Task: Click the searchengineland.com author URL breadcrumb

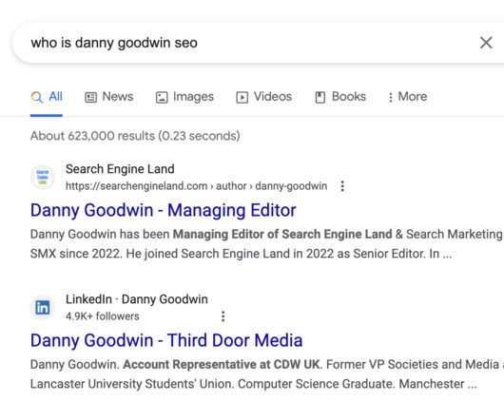Action: click(197, 186)
